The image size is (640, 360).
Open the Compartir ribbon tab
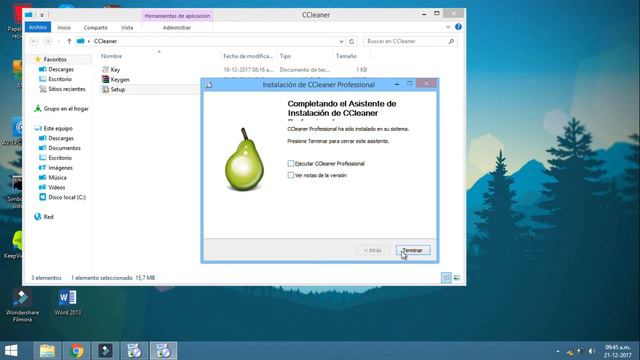[x=96, y=28]
